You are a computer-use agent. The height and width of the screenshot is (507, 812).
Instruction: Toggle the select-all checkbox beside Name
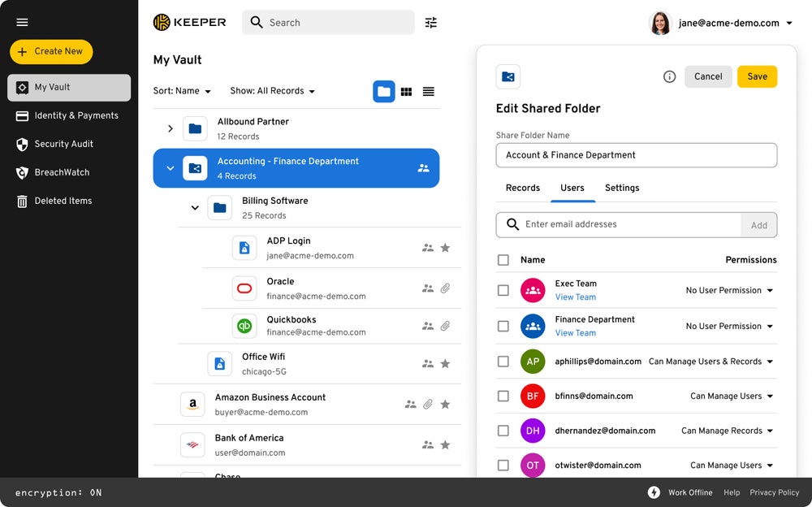pyautogui.click(x=503, y=260)
